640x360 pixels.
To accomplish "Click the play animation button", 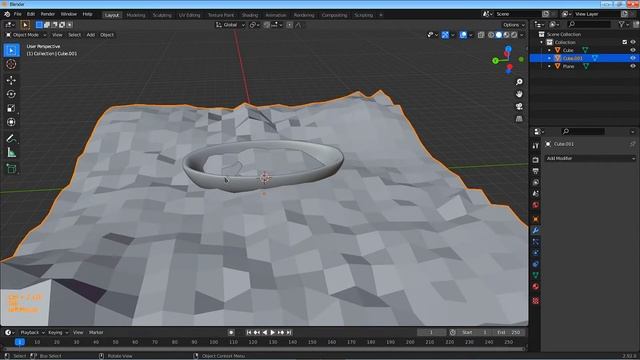I will (x=273, y=333).
